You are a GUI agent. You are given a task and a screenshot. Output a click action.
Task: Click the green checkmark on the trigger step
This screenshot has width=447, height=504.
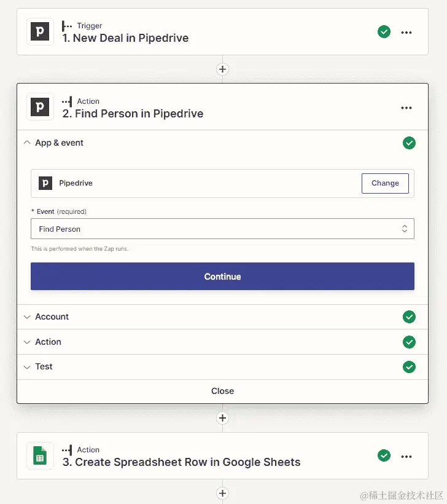click(384, 32)
